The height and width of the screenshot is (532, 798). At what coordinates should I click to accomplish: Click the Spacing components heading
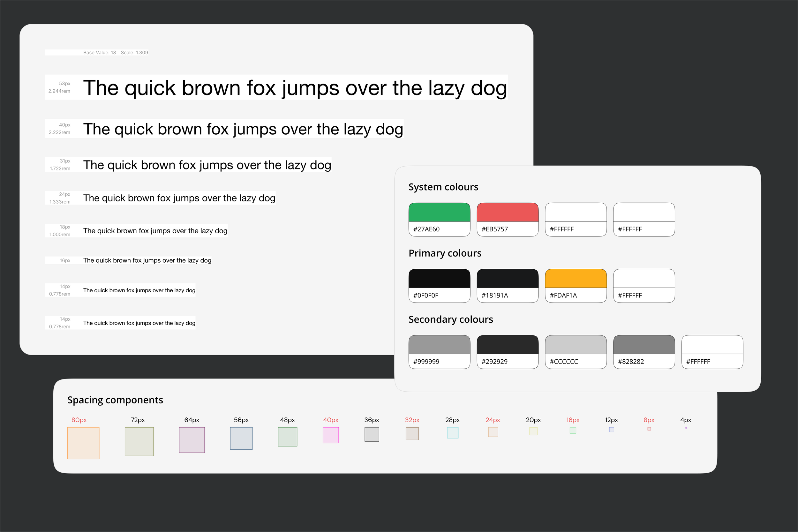point(115,400)
